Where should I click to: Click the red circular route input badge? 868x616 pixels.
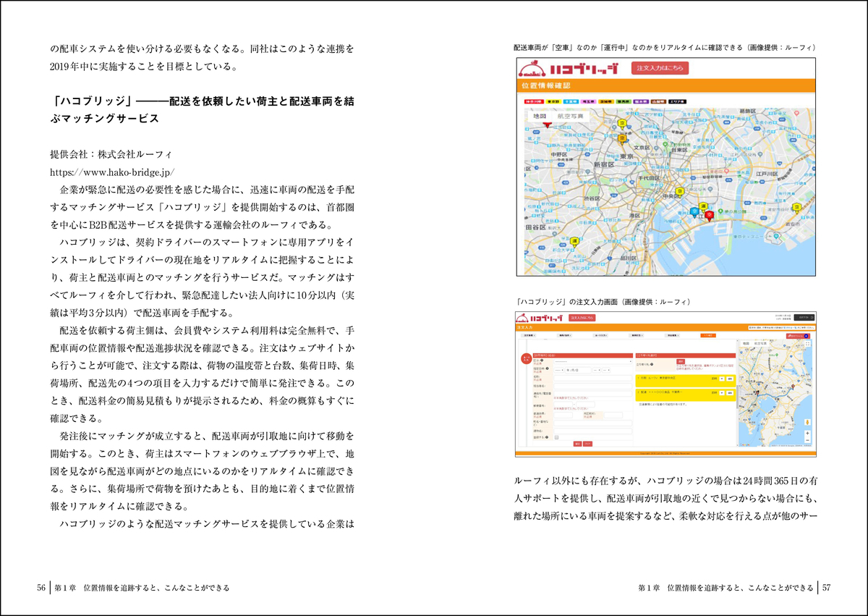coord(526,358)
